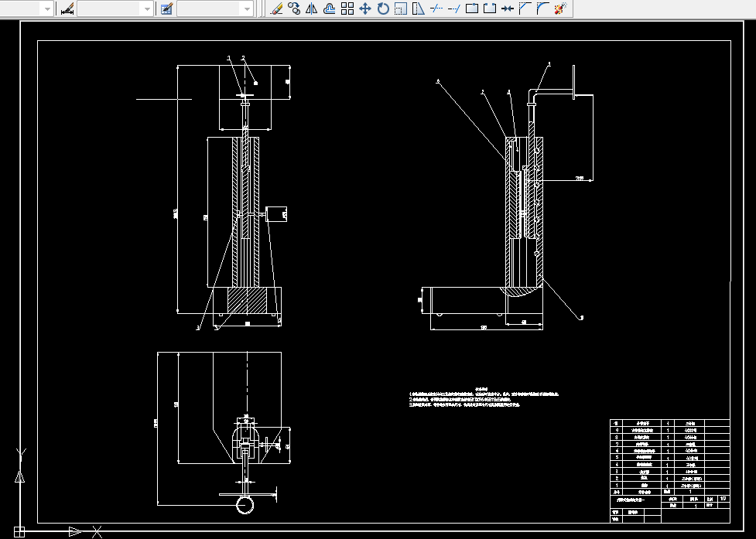Select the Stretch tool
This screenshot has width=756, height=539.
click(419, 9)
